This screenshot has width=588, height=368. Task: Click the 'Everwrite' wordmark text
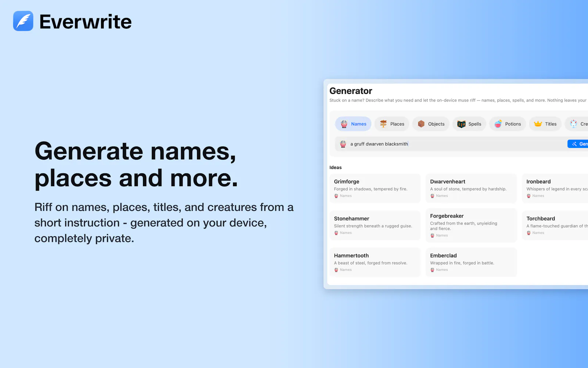pos(86,22)
